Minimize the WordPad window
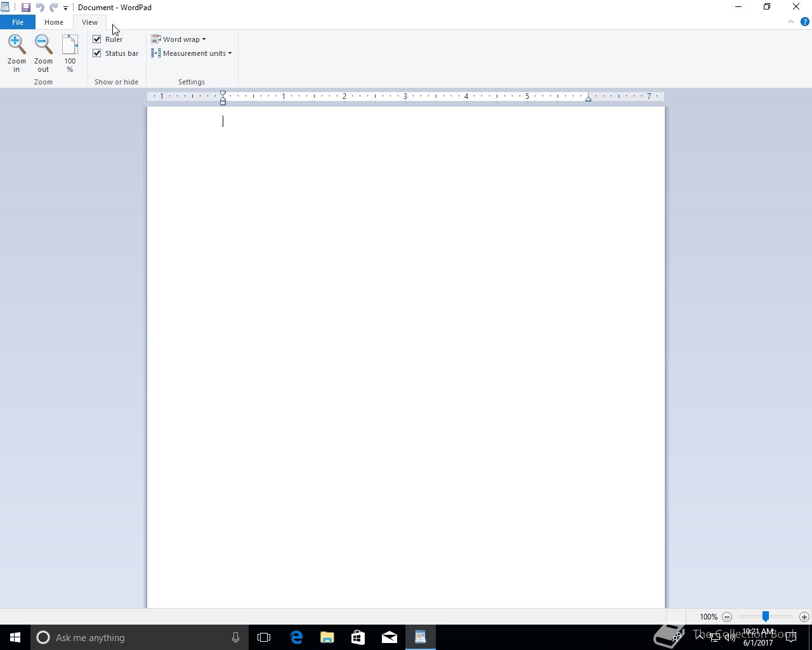 (x=738, y=7)
